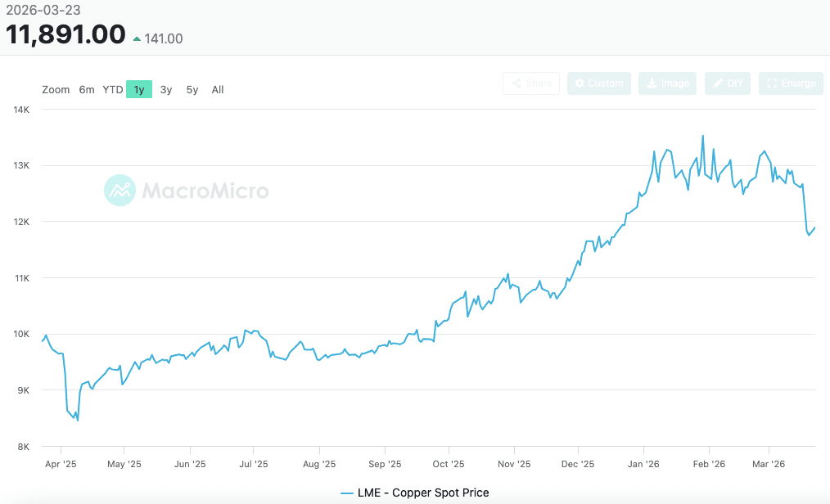The height and width of the screenshot is (504, 830).
Task: Click the All range button
Action: tap(217, 90)
